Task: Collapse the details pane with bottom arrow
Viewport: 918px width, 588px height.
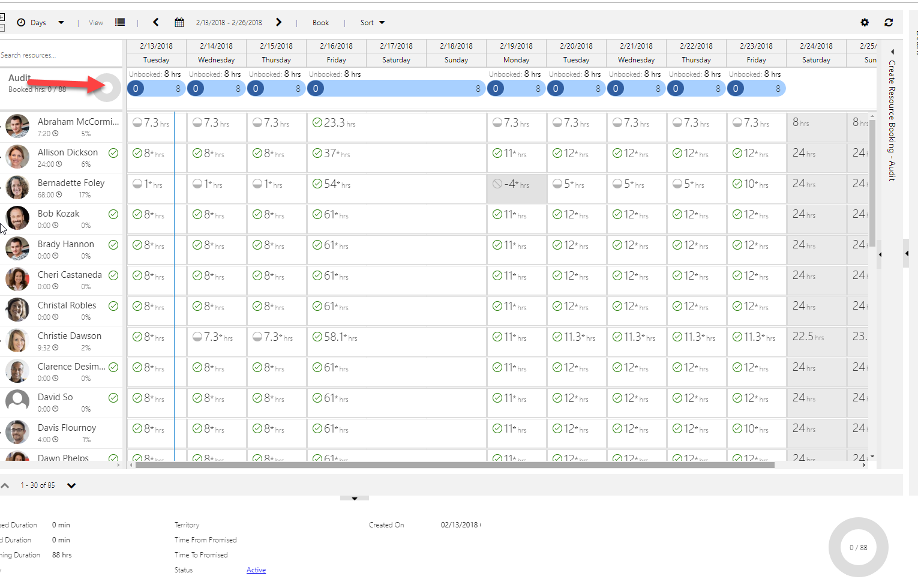Action: coord(354,498)
